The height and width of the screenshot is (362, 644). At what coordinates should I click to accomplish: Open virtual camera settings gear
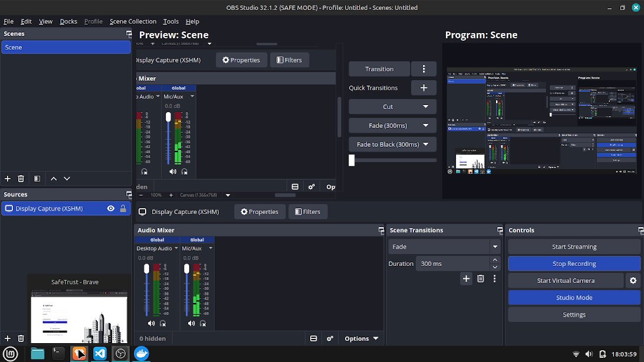pyautogui.click(x=633, y=281)
